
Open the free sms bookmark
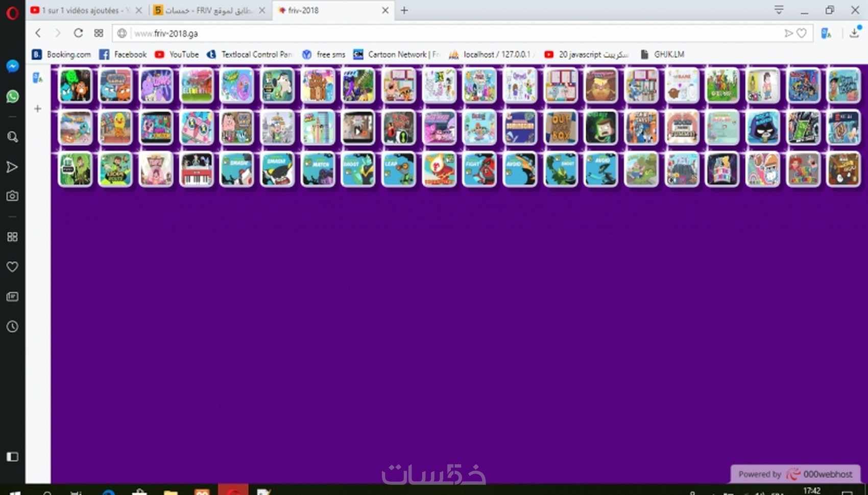[324, 54]
